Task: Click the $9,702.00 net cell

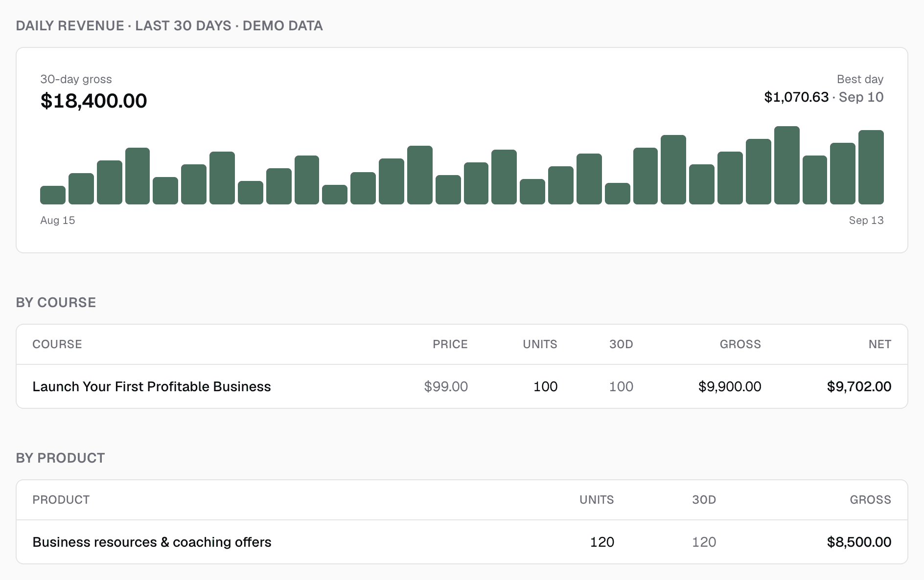Action: tap(859, 386)
